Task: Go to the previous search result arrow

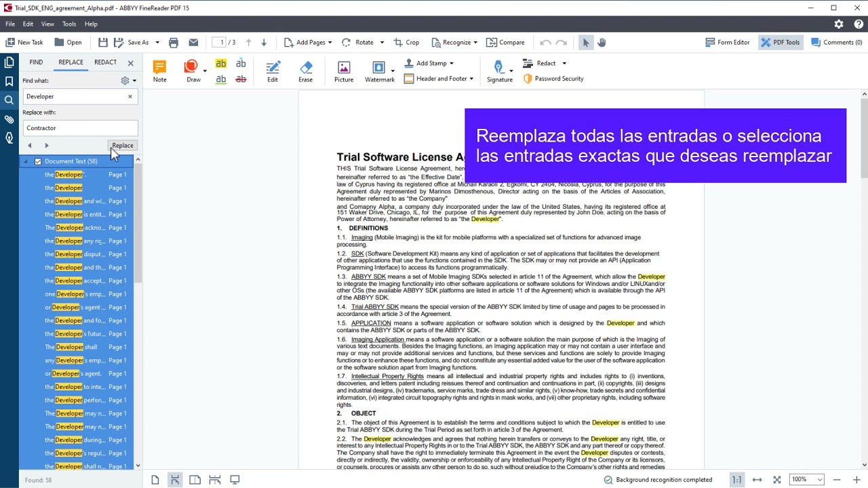Action: coord(29,146)
